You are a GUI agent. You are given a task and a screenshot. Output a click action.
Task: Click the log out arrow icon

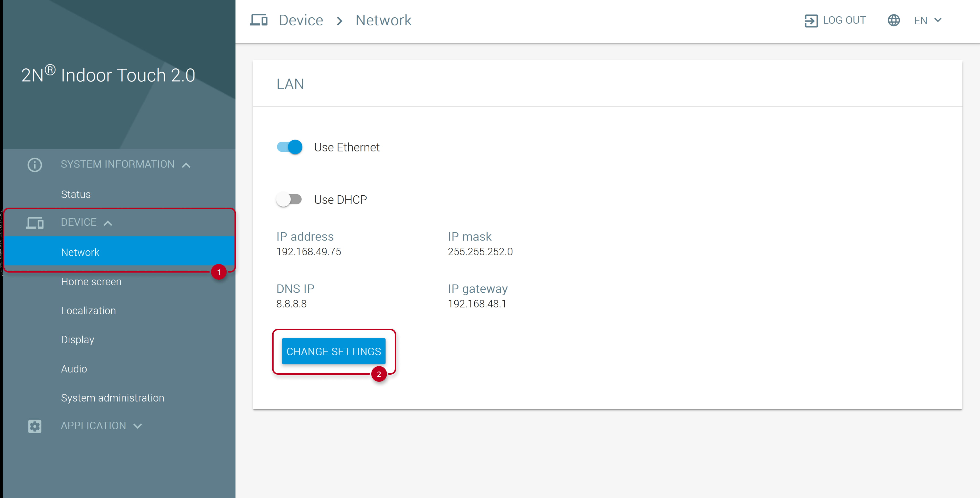[811, 21]
